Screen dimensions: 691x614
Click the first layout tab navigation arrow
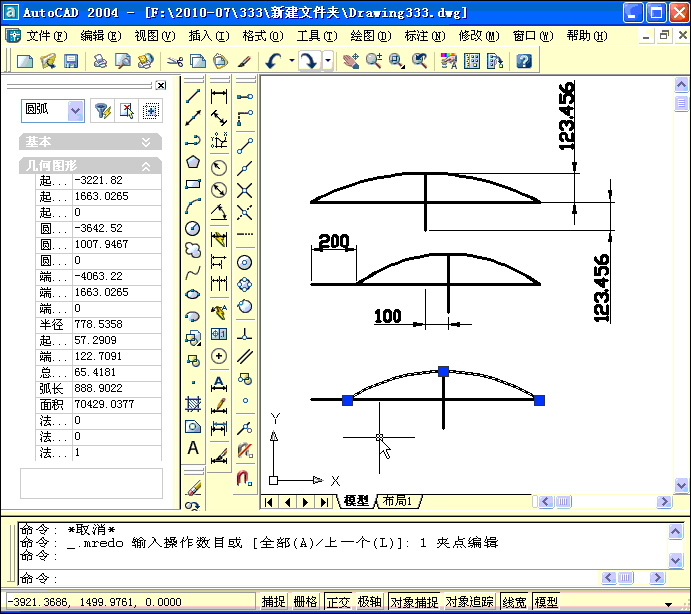point(269,502)
